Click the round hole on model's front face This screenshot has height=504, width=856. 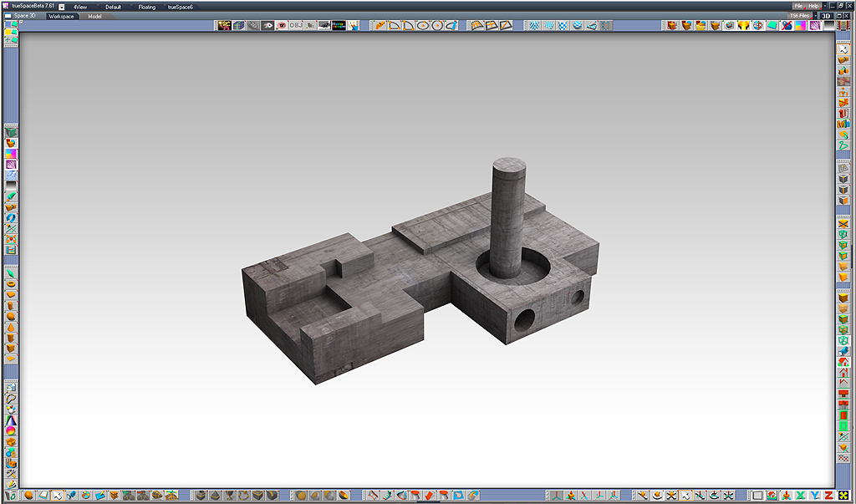(x=524, y=320)
